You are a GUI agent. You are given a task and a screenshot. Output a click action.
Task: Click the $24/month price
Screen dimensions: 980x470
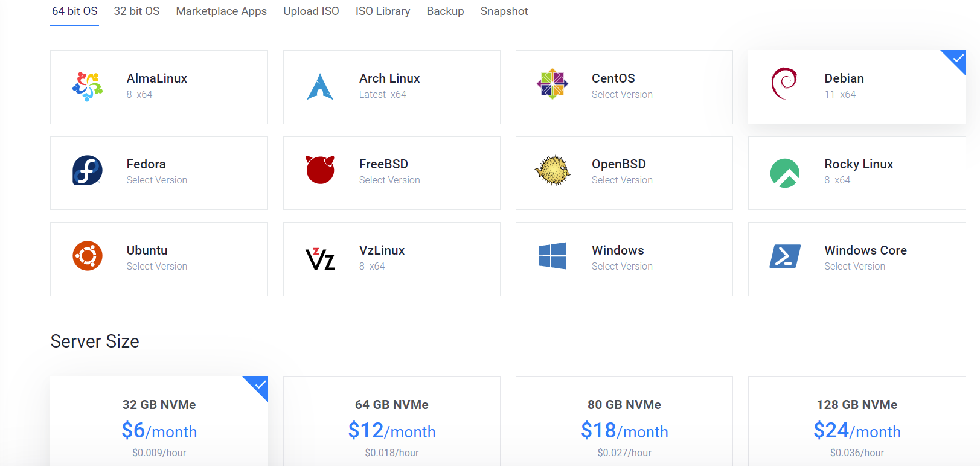click(x=857, y=431)
